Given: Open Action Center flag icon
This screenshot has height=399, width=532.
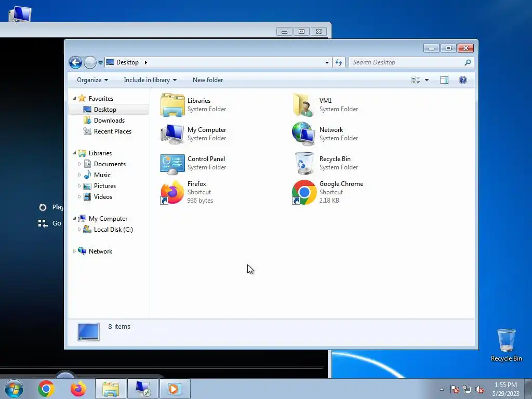Looking at the screenshot, I should pyautogui.click(x=455, y=389).
